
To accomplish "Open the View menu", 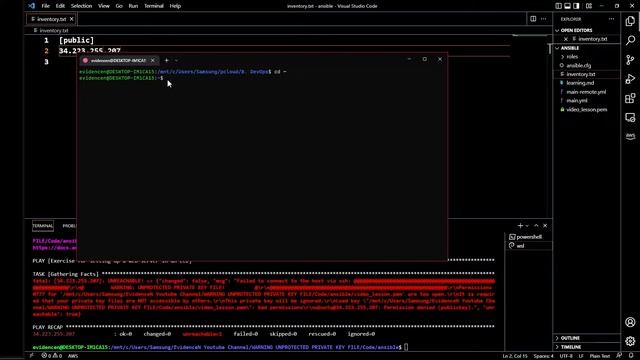I will click(x=104, y=6).
